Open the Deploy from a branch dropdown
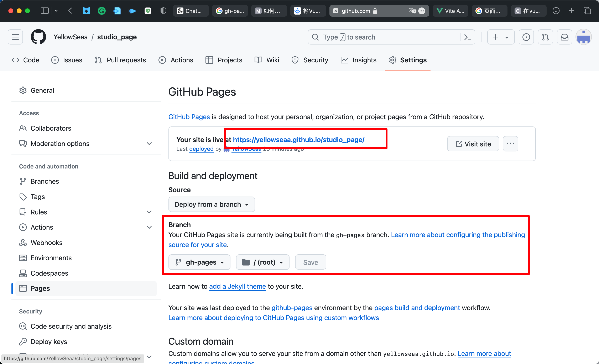 coord(212,204)
